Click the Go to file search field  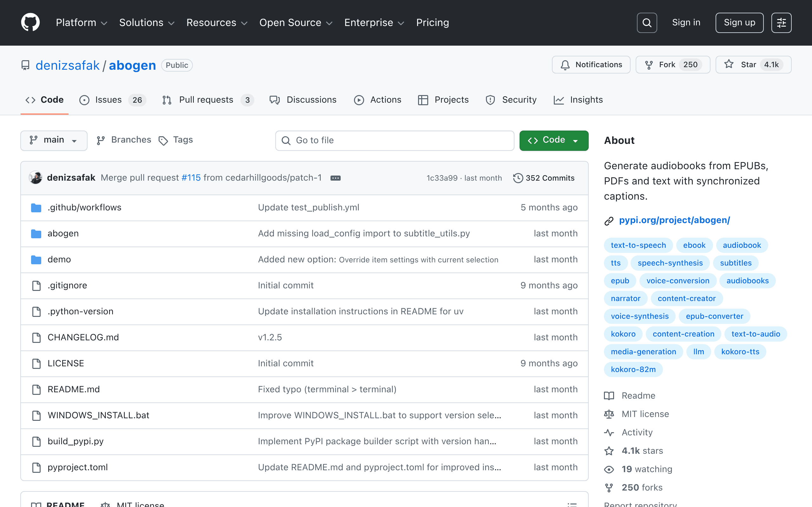(x=395, y=140)
